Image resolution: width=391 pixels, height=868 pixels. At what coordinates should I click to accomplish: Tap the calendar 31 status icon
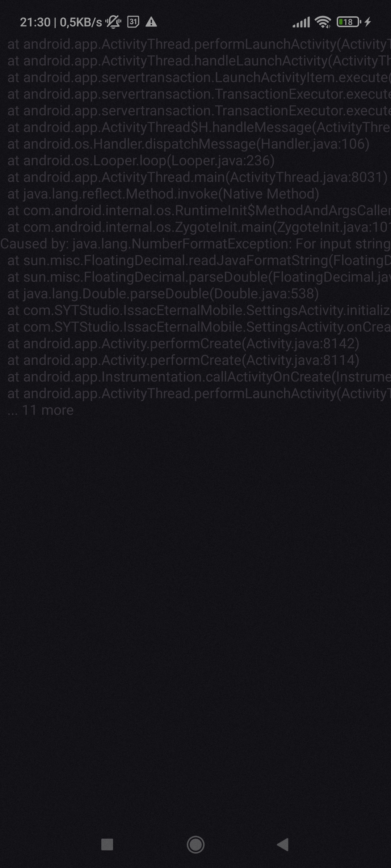[x=133, y=22]
